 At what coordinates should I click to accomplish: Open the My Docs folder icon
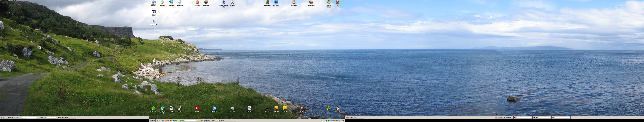pyautogui.click(x=162, y=3)
